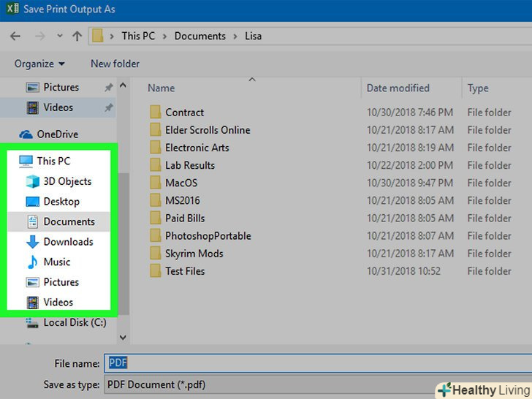Viewport: 532px width, 399px height.
Task: Select the Skyrim Mods folder
Action: [194, 254]
